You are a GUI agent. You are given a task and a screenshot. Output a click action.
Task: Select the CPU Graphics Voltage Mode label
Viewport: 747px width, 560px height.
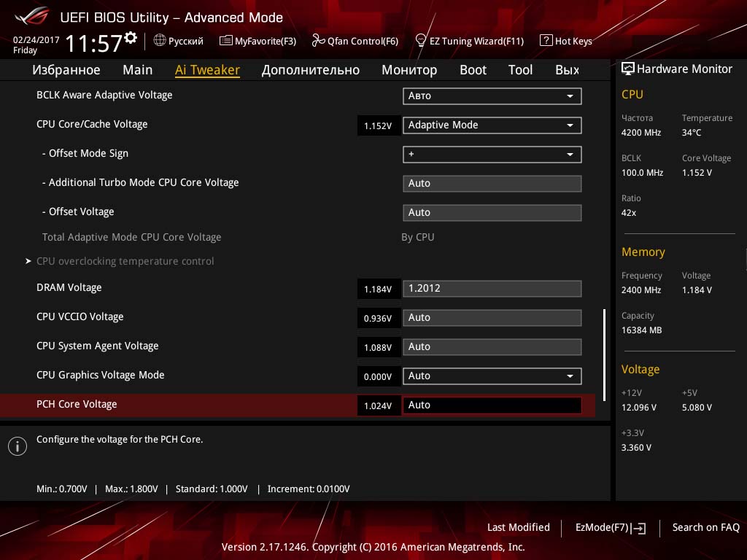(x=101, y=375)
